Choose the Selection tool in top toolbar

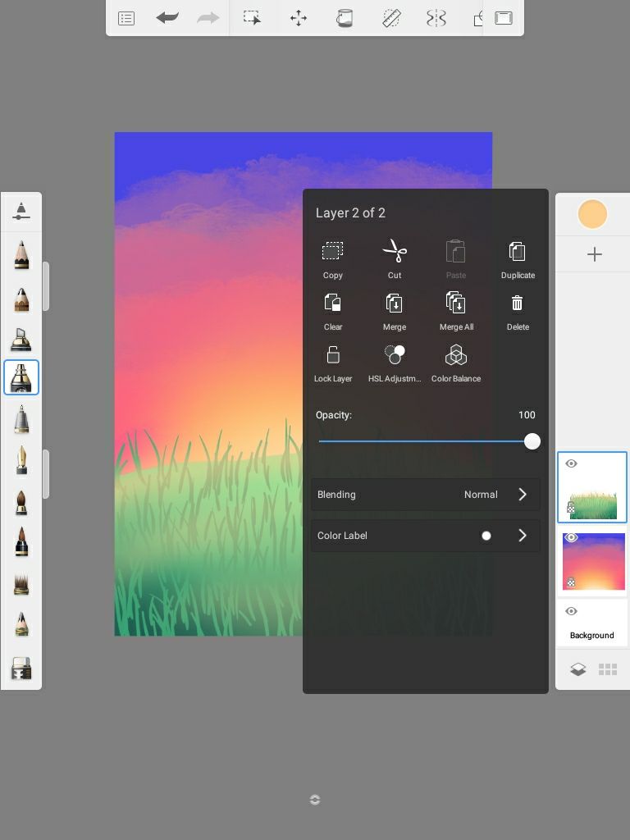click(x=252, y=18)
